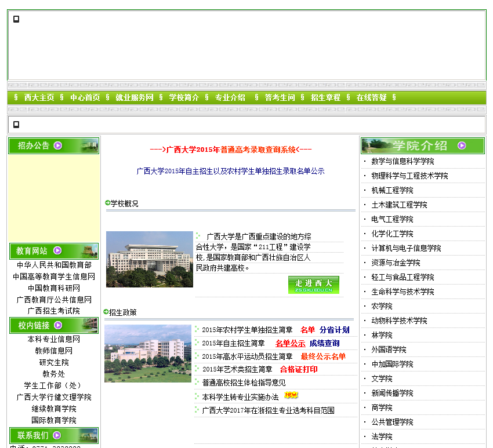Open 研究生院 campus link
Screen dimensions: 493x448
(54, 362)
